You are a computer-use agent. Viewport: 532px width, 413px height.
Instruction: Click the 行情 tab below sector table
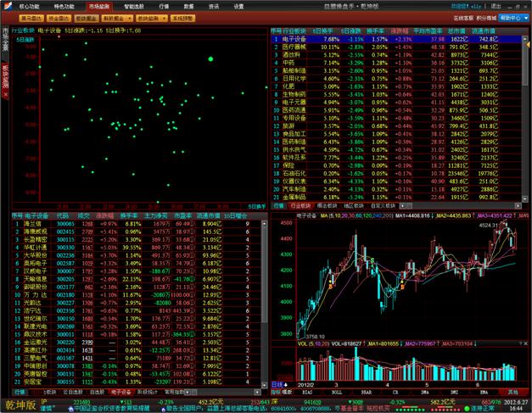(279, 205)
